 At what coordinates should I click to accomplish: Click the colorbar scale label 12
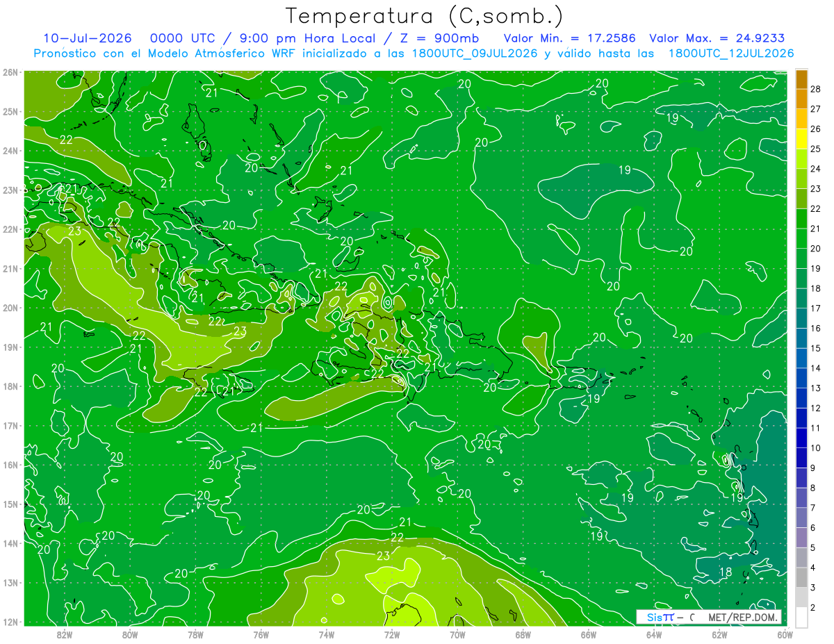click(816, 408)
